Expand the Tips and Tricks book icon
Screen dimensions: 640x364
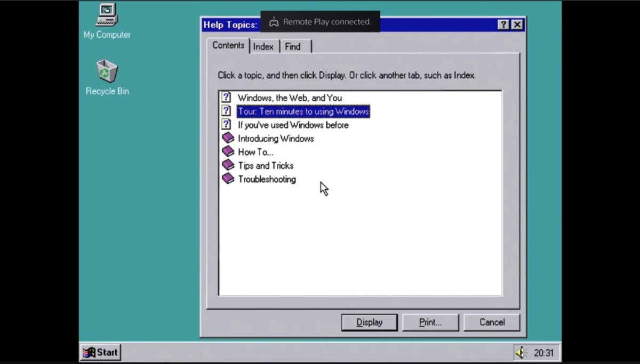(x=228, y=165)
